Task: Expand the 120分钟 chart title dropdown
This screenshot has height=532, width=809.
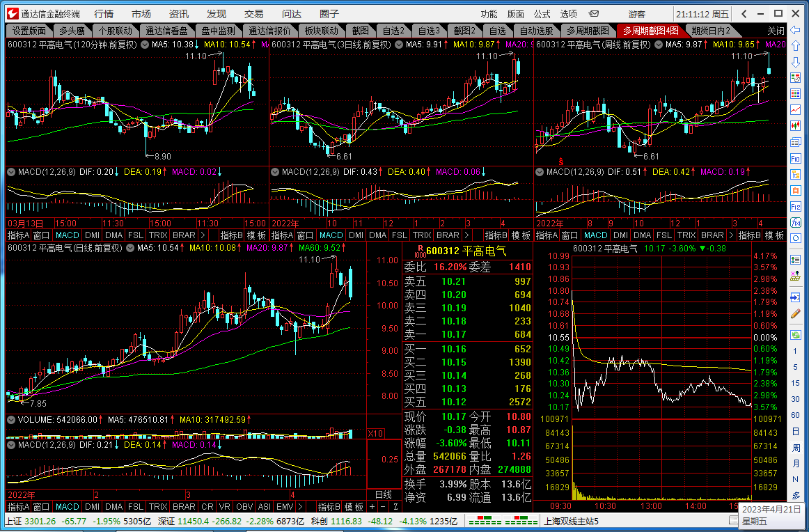Action: click(x=145, y=45)
